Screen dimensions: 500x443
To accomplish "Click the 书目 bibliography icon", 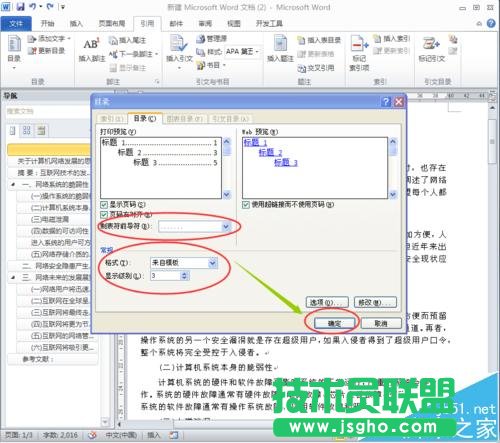I will coord(200,65).
